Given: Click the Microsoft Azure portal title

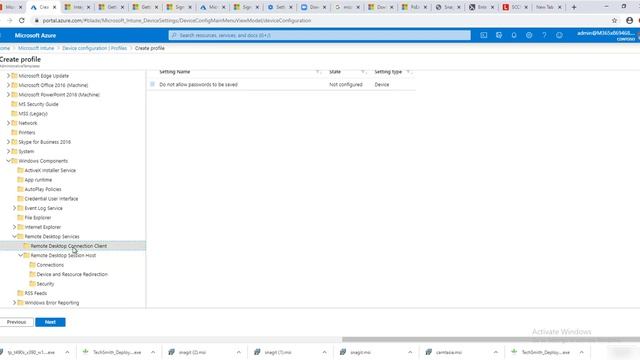Looking at the screenshot, I should click(36, 36).
